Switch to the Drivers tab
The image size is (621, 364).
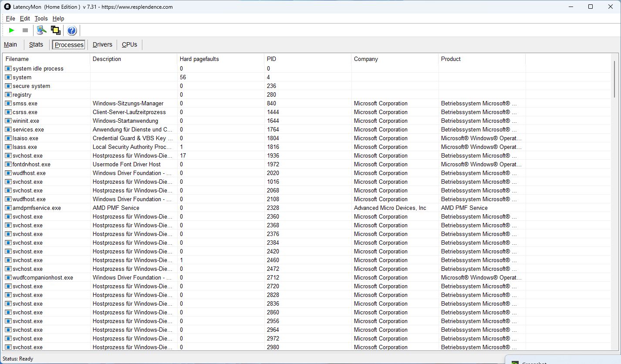click(102, 44)
